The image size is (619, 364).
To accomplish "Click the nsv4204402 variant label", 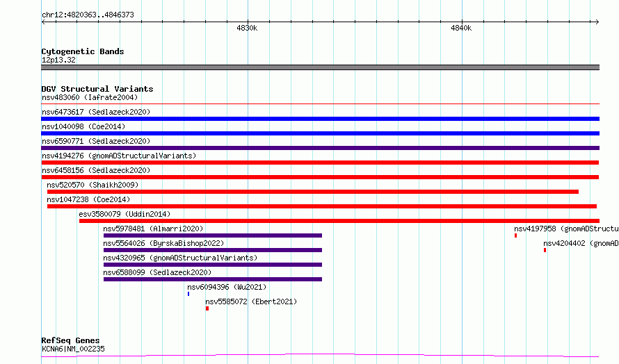I will click(x=581, y=243).
